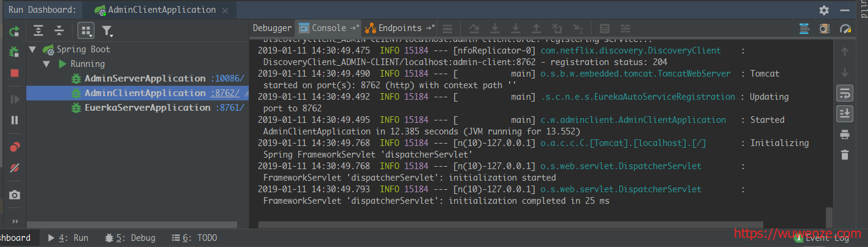The height and width of the screenshot is (247, 868).
Task: Open Evaluate Expression calculator icon
Action: click(x=605, y=28)
